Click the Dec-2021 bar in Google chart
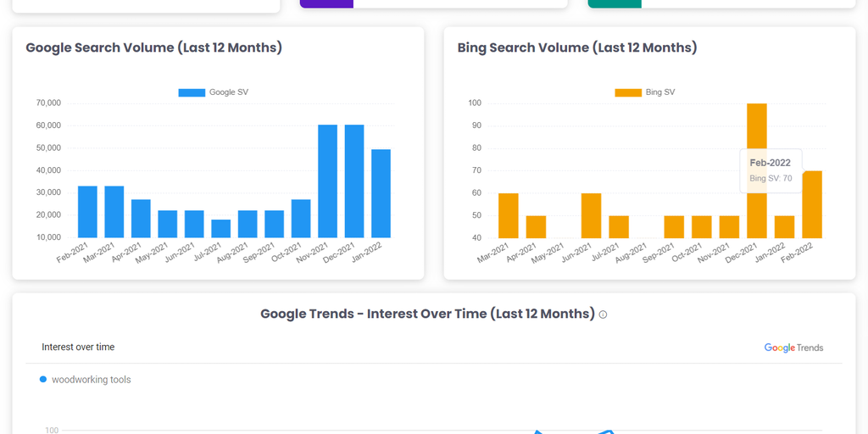Screen dimensions: 868x434 [x=354, y=181]
